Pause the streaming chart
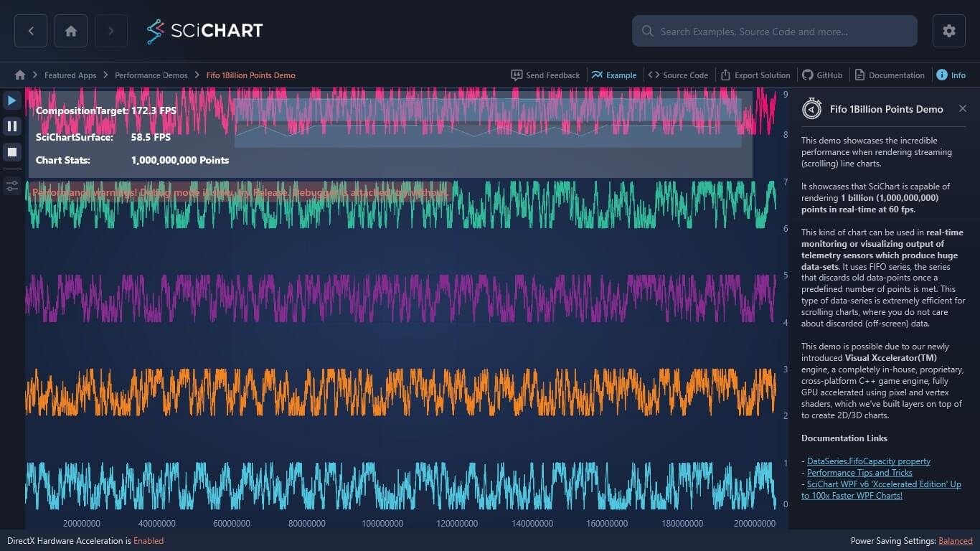 [x=12, y=126]
